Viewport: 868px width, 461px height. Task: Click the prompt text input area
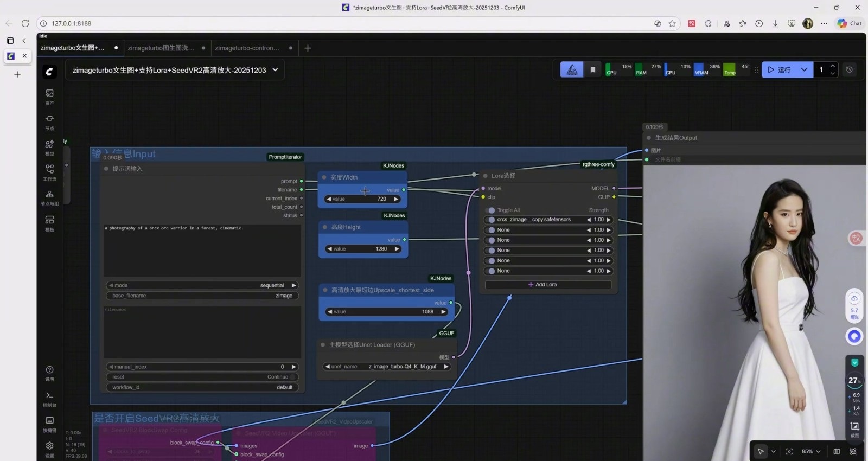[x=202, y=249]
